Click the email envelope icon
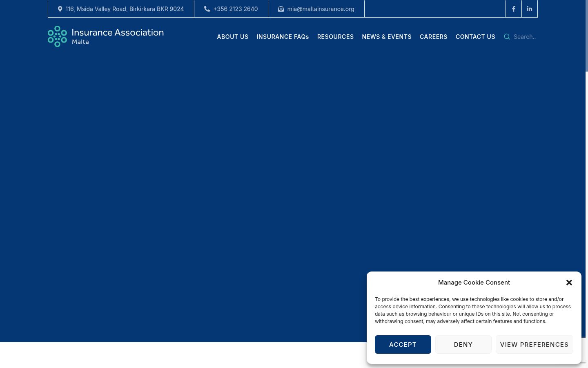This screenshot has height=368, width=588. click(x=281, y=9)
